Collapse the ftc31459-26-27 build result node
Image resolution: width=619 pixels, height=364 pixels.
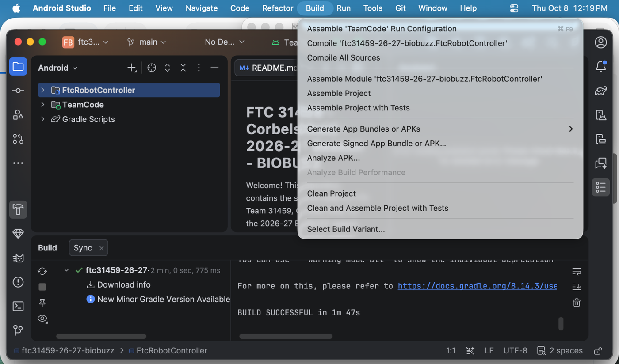point(66,270)
